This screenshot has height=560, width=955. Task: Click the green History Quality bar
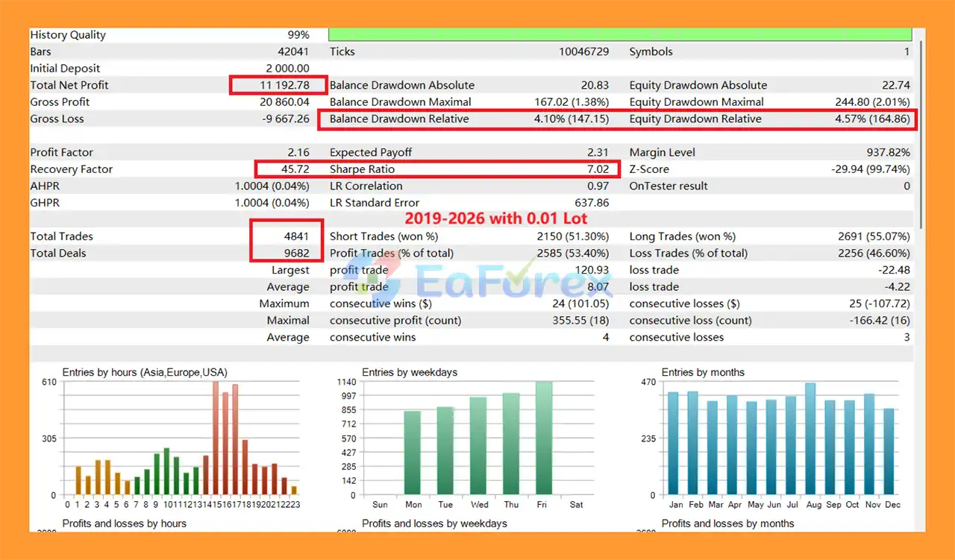619,35
